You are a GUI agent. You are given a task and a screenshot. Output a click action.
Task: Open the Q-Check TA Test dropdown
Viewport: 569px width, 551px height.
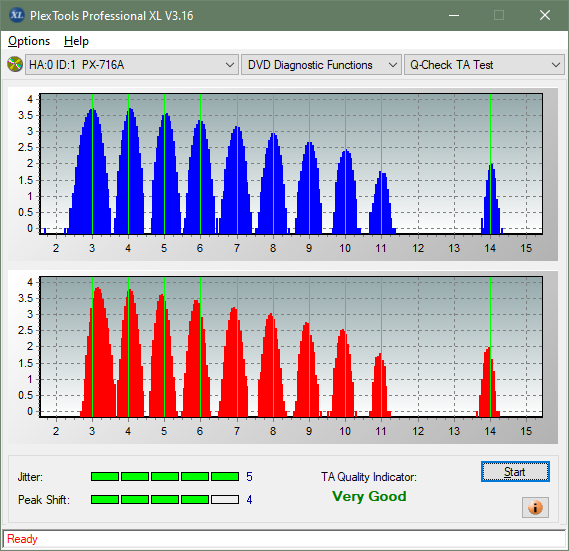coord(484,65)
